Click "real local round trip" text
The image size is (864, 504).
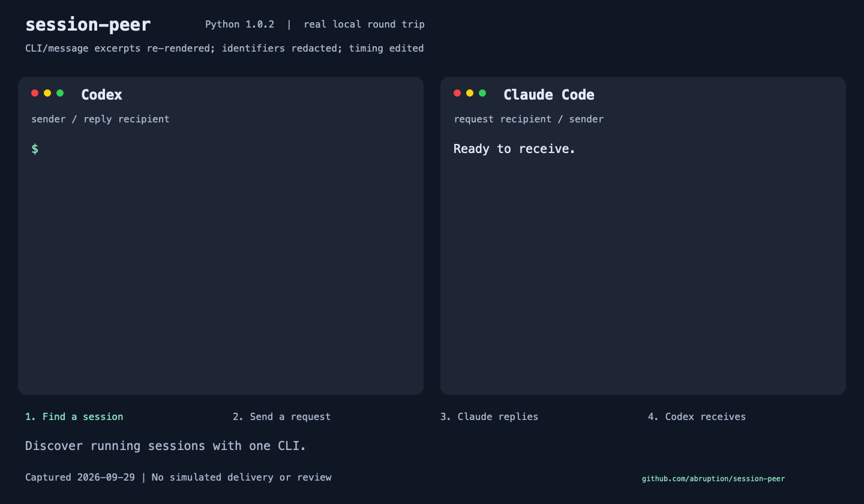tap(364, 25)
